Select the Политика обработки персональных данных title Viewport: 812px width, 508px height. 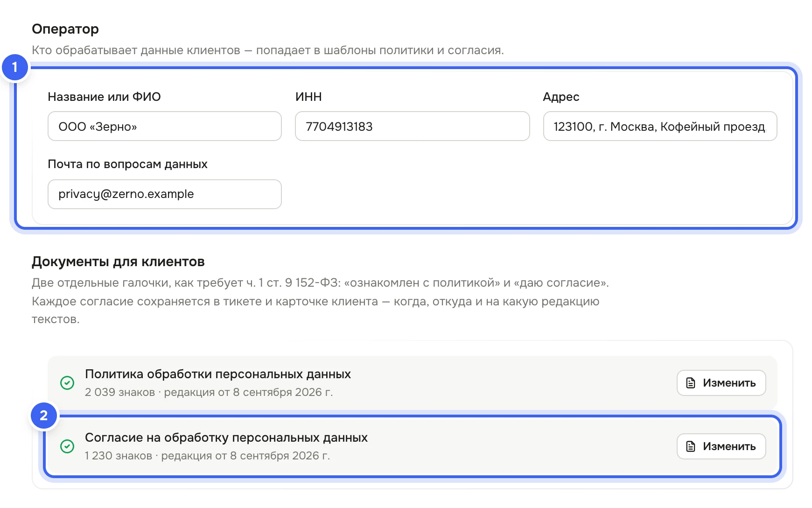tap(218, 374)
